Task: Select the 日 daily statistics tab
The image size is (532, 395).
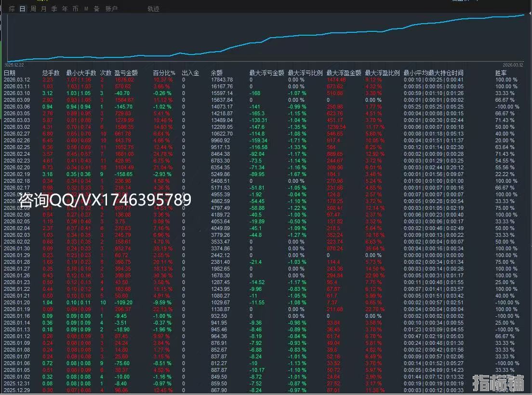Action: (x=22, y=9)
